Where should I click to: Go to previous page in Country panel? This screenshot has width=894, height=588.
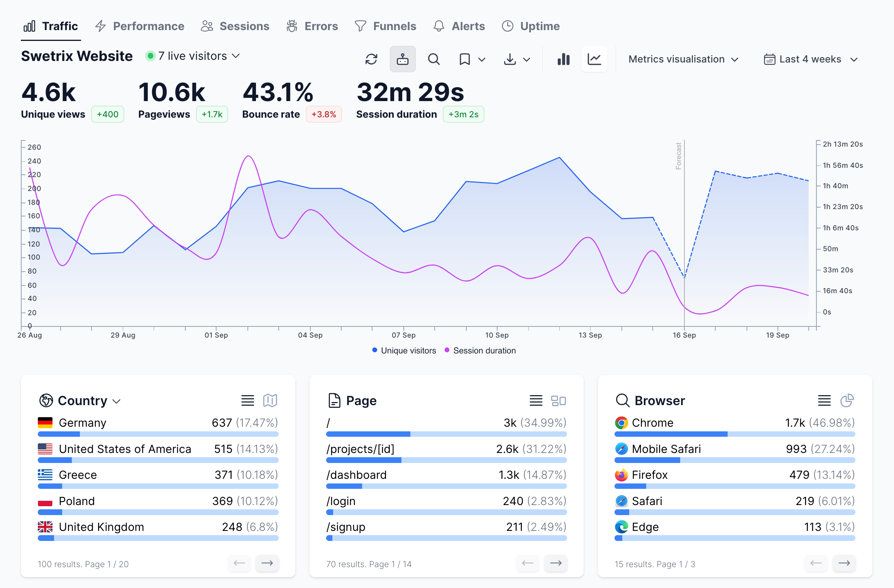[x=239, y=563]
